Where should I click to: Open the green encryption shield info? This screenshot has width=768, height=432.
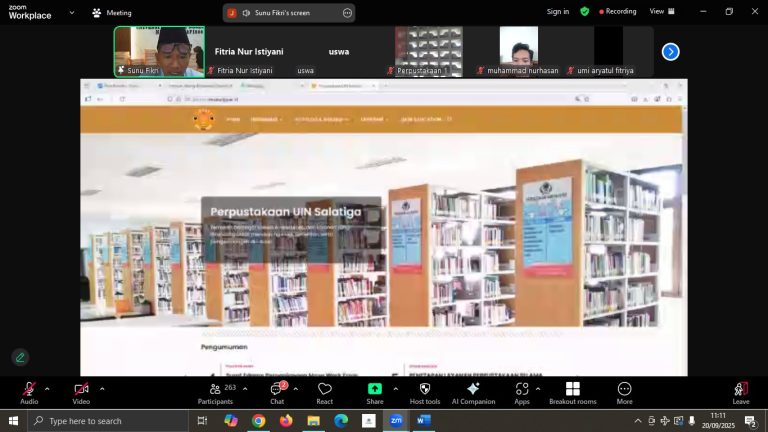coord(584,11)
